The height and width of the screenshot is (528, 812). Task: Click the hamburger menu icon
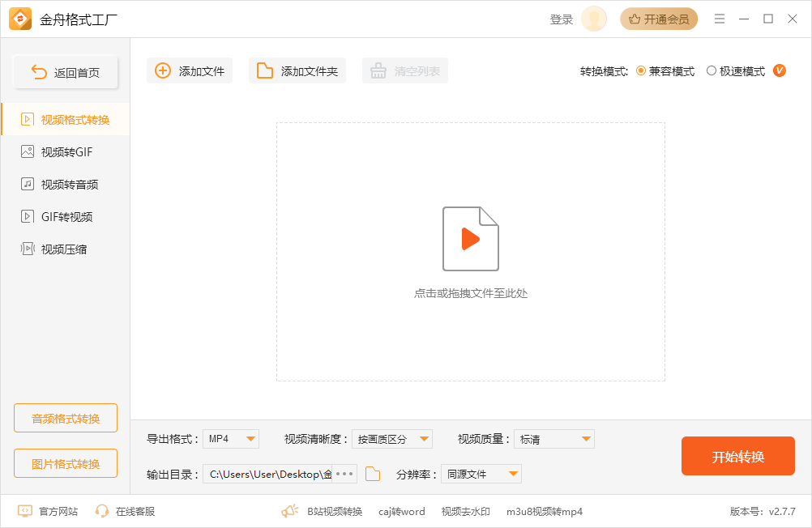(720, 18)
